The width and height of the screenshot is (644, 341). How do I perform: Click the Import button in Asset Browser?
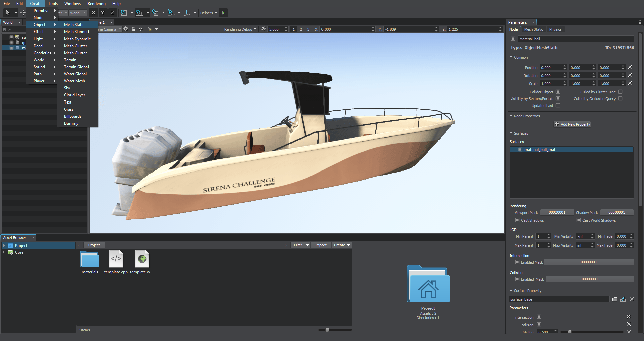tap(320, 245)
